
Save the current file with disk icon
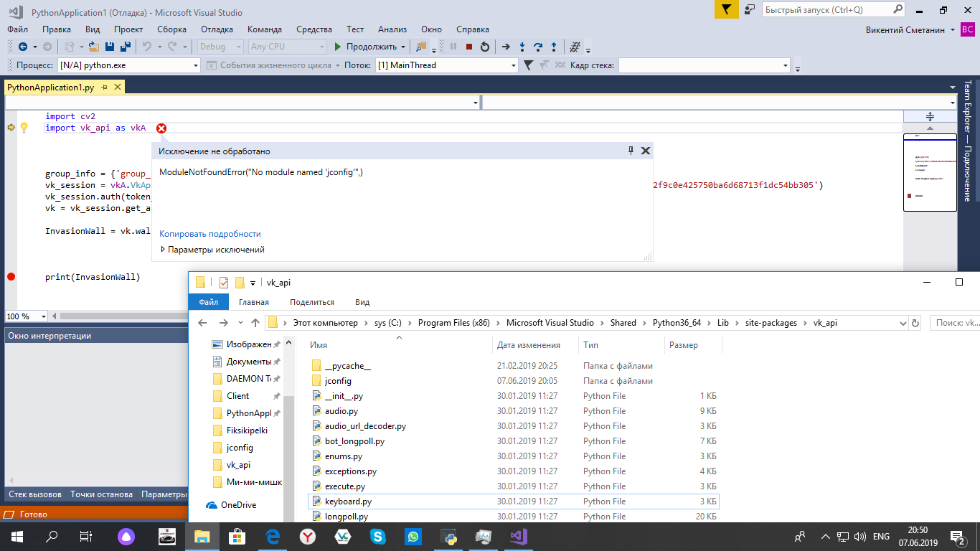110,47
